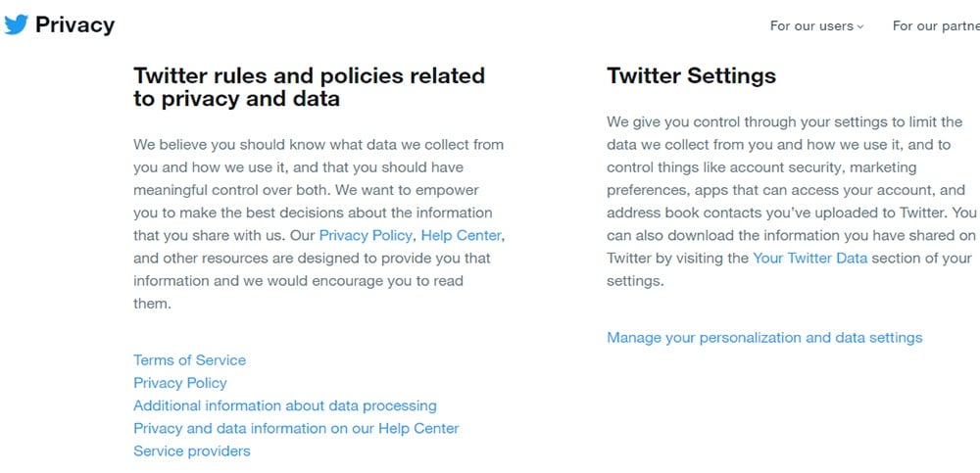Follow the Help Center link inside the paragraph
Viewport: 980px width, 473px height.
point(462,236)
